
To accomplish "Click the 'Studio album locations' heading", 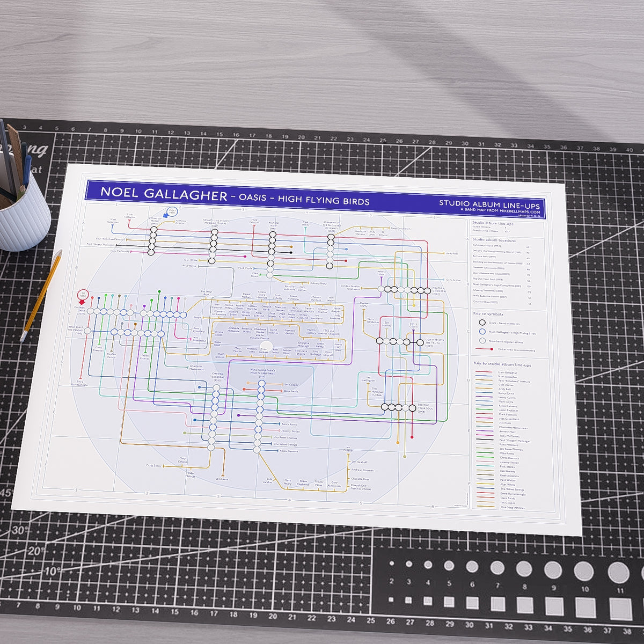I will tap(494, 240).
